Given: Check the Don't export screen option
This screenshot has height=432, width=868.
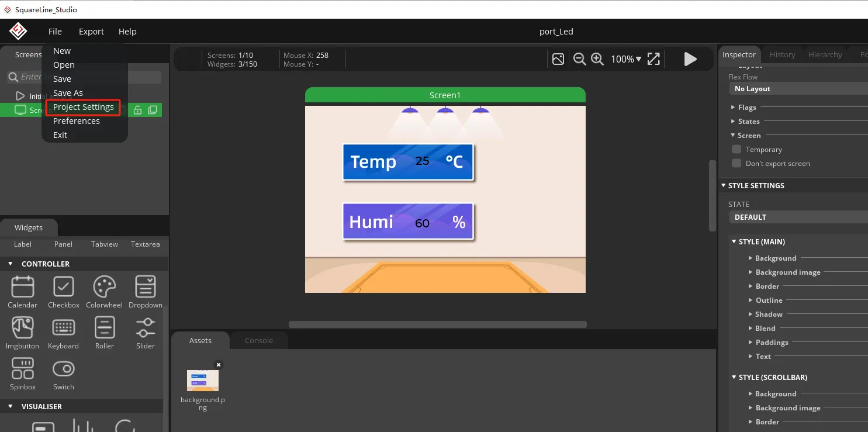Looking at the screenshot, I should (736, 164).
